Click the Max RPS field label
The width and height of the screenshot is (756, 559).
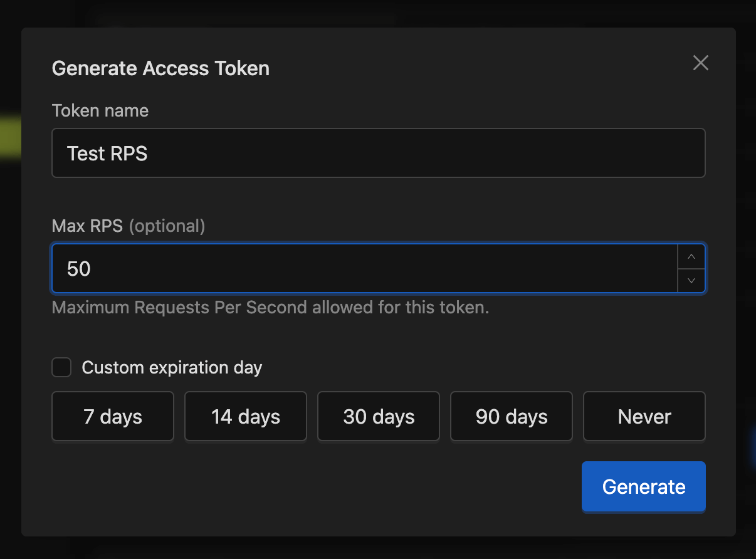tap(87, 226)
